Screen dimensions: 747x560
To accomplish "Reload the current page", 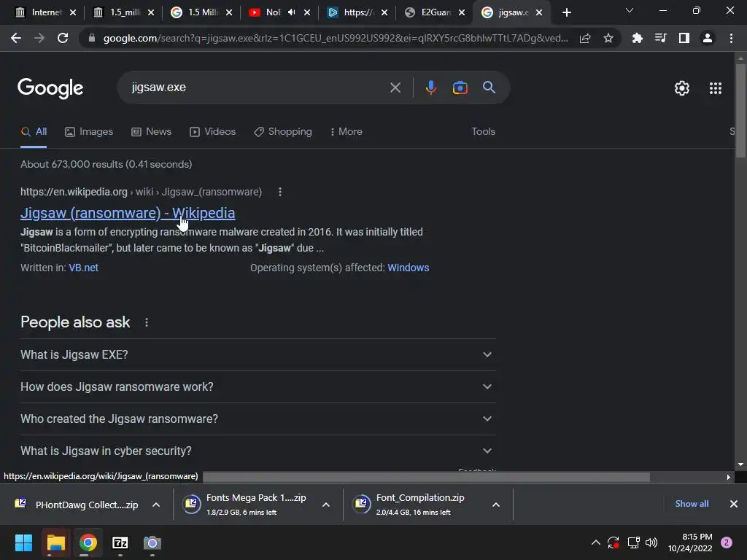I will click(63, 38).
